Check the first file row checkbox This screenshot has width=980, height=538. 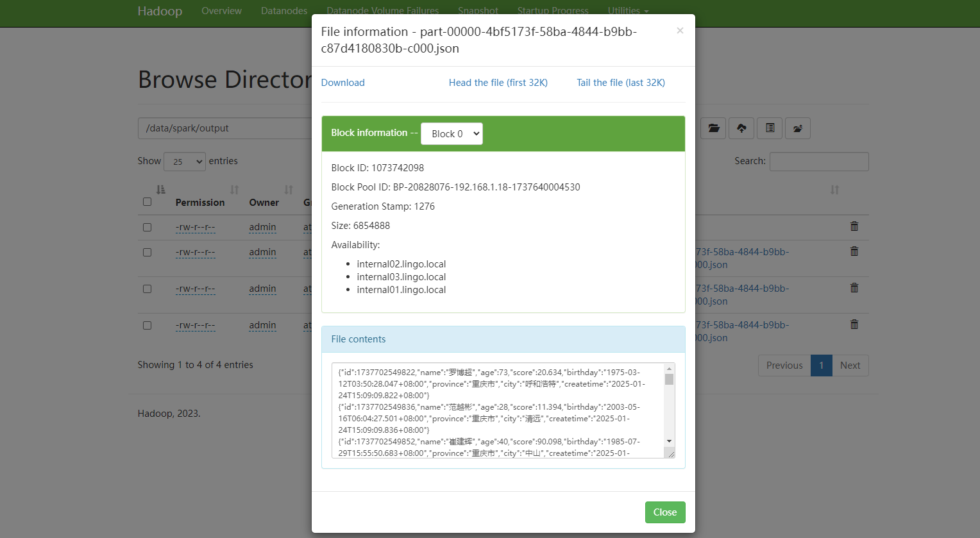tap(147, 227)
